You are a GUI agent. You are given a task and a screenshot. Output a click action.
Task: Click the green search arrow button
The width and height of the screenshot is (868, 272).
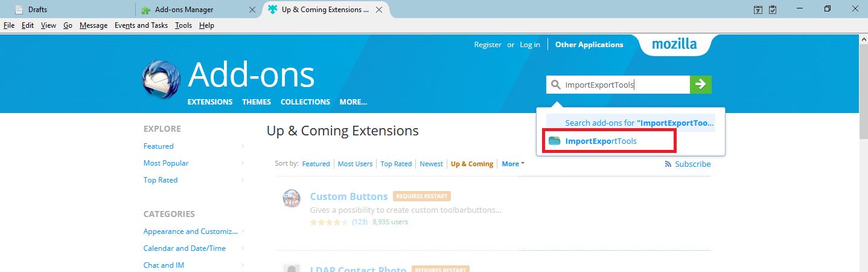coord(701,85)
